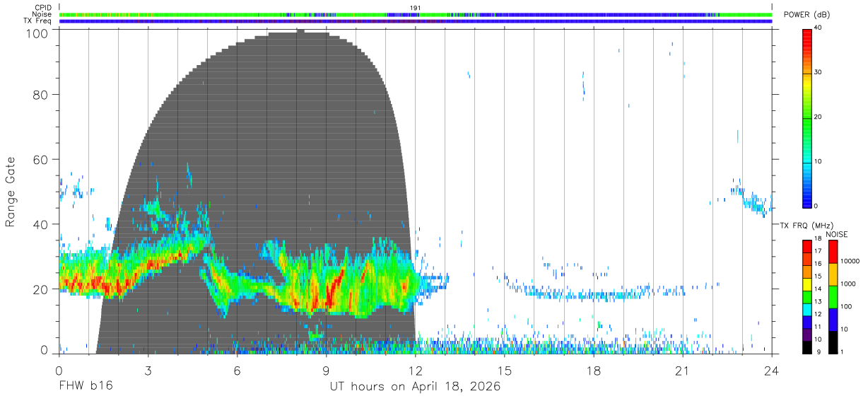The image size is (868, 401).
Task: Click the CPID value 191
Action: (x=416, y=8)
